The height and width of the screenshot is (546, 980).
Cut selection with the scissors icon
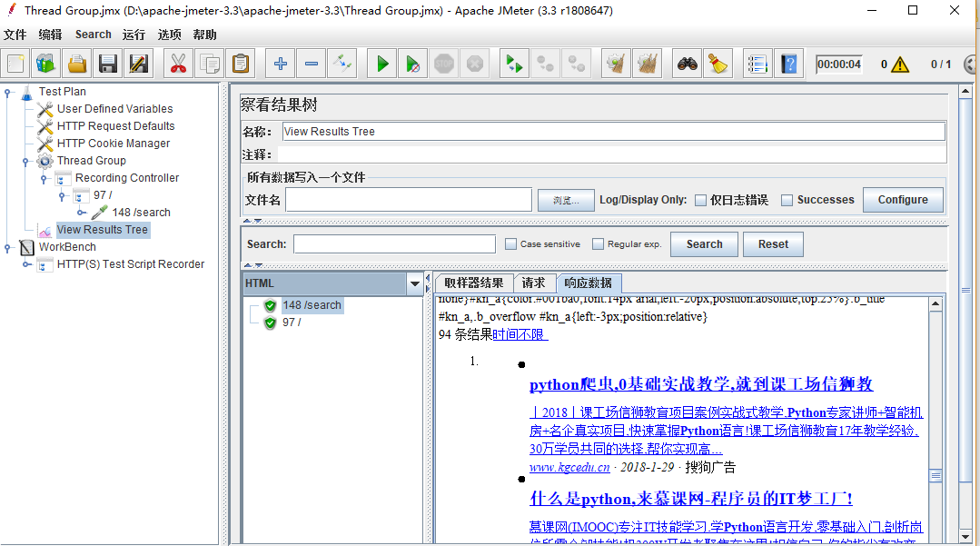point(178,64)
